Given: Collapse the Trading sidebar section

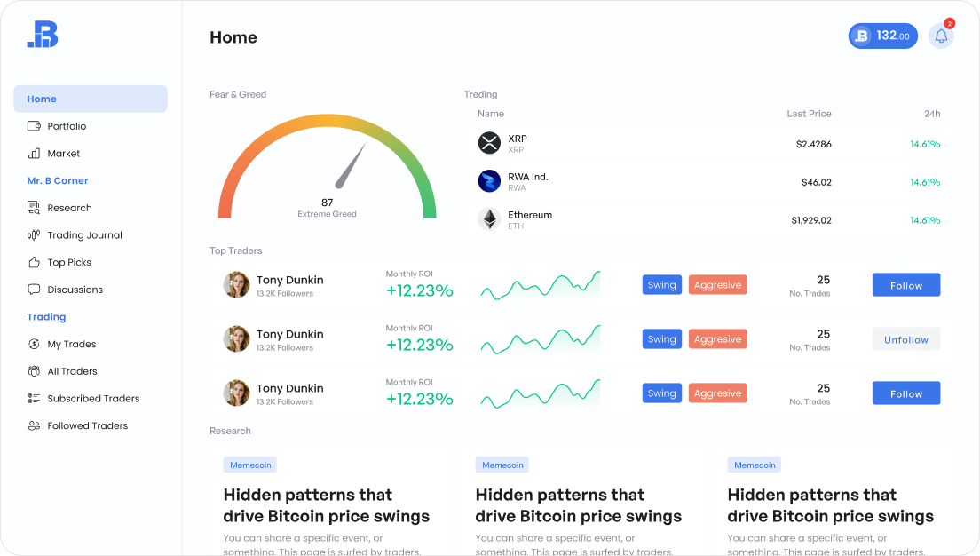Looking at the screenshot, I should click(46, 316).
